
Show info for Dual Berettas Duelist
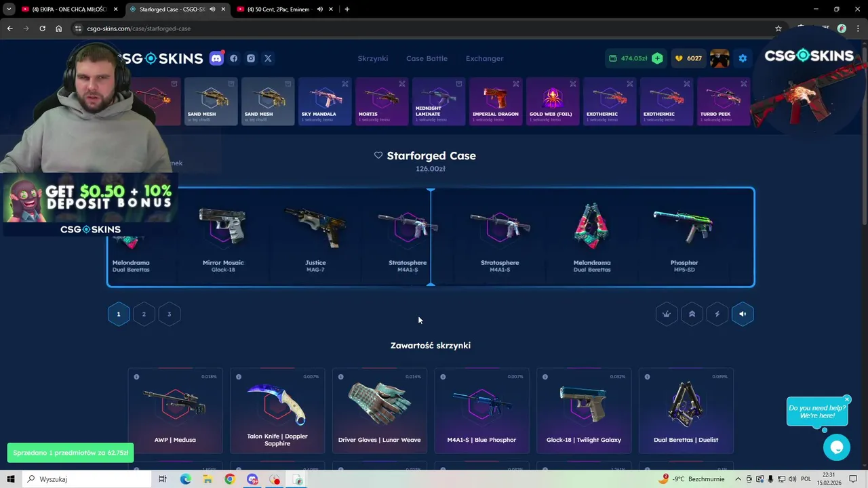coord(648,377)
